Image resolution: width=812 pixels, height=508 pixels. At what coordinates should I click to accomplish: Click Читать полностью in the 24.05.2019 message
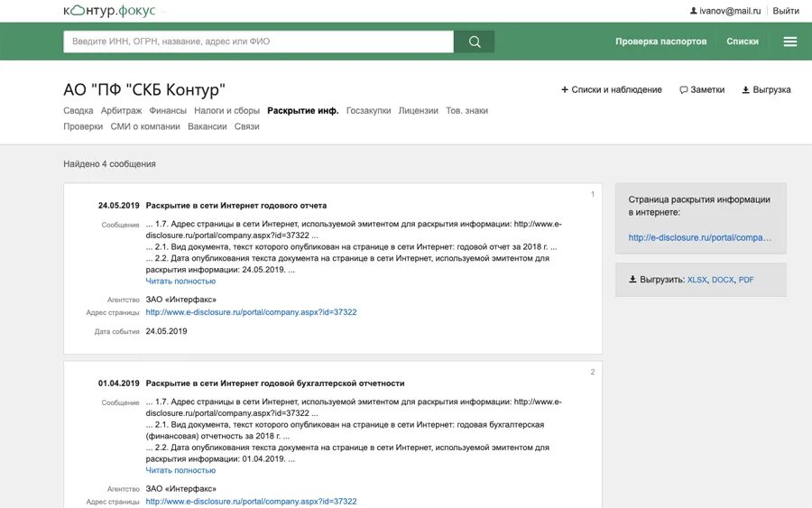click(180, 282)
